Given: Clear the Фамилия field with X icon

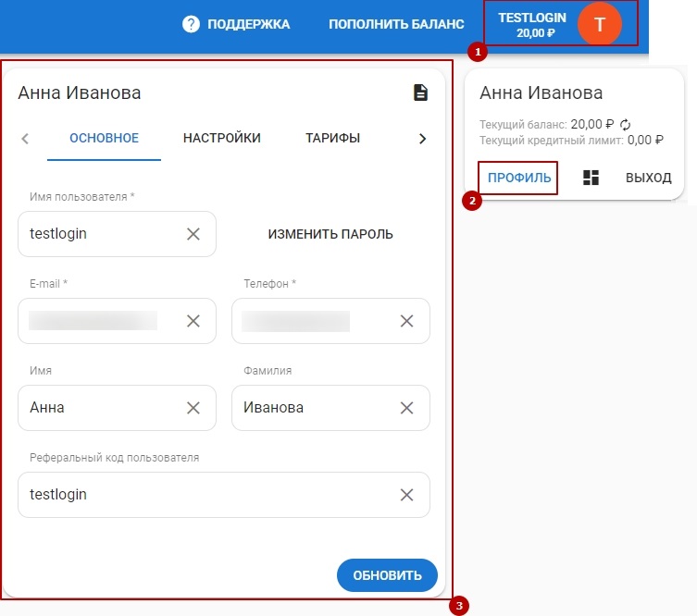Looking at the screenshot, I should 406,408.
